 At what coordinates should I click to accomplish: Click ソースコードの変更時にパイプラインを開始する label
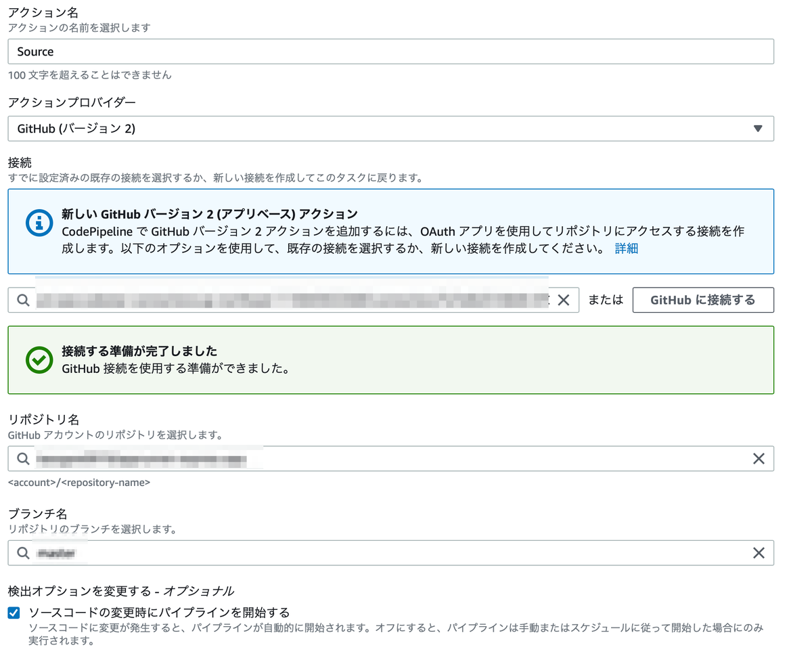pyautogui.click(x=159, y=613)
